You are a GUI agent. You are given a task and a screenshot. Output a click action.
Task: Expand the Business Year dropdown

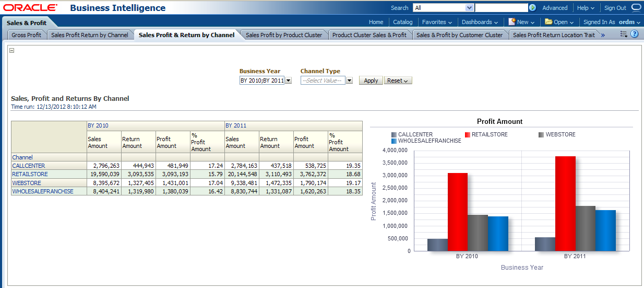point(289,80)
